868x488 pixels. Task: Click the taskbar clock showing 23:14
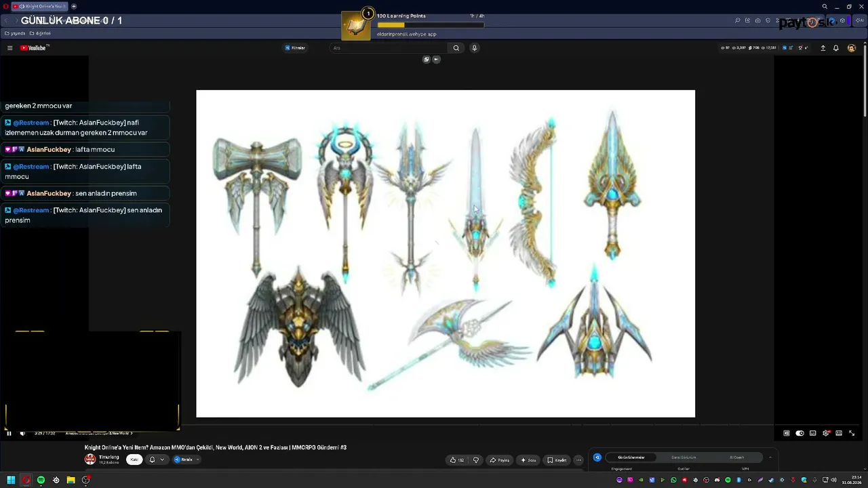point(851,480)
